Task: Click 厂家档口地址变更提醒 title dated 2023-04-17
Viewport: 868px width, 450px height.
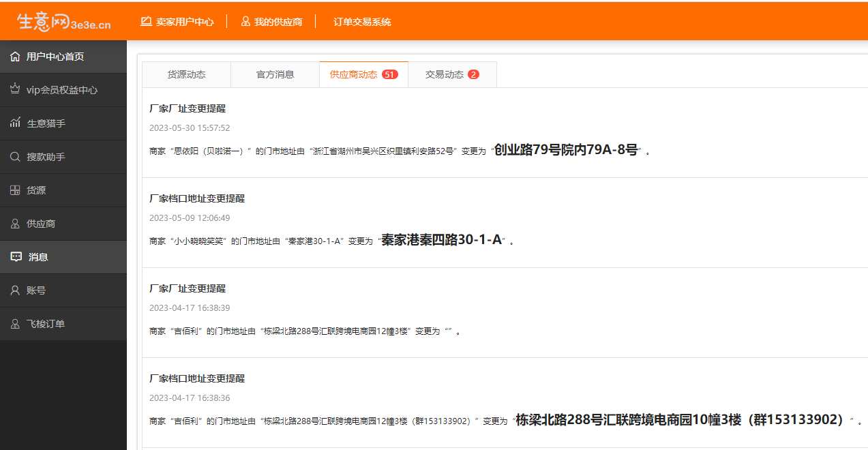Action: tap(197, 378)
